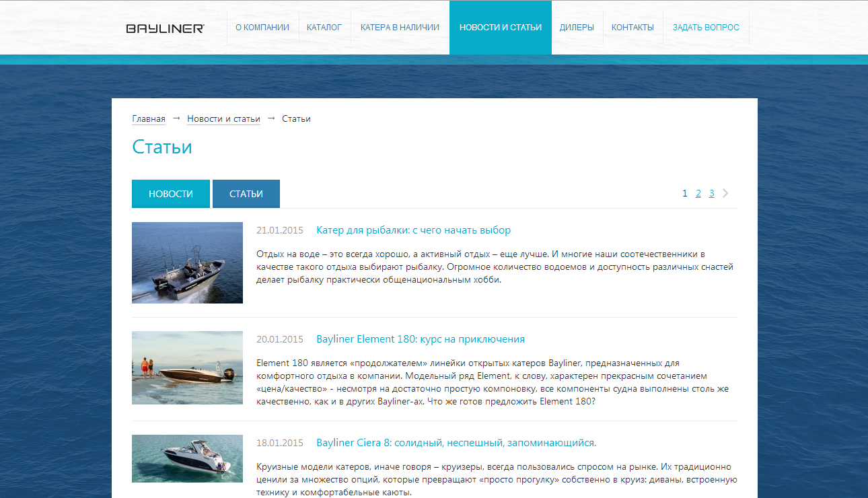Click the summary starting Element 180 является
The width and height of the screenshot is (868, 498).
coord(493,382)
